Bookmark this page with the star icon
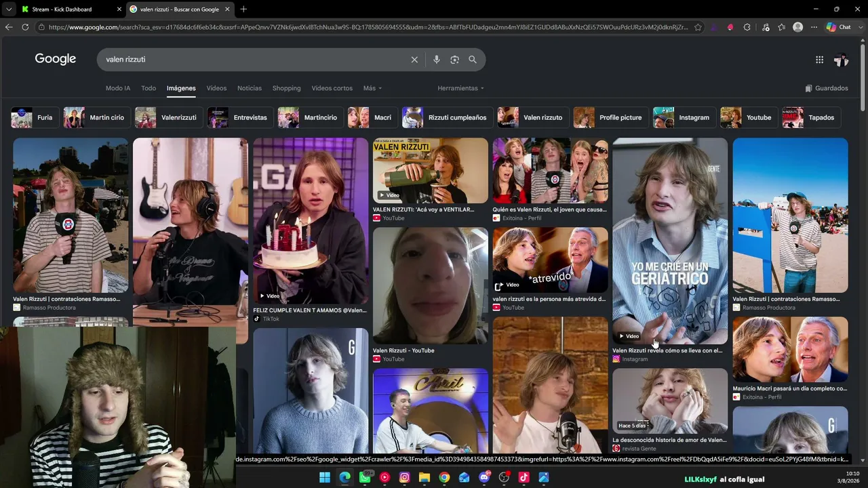Image resolution: width=868 pixels, height=488 pixels. (x=698, y=27)
